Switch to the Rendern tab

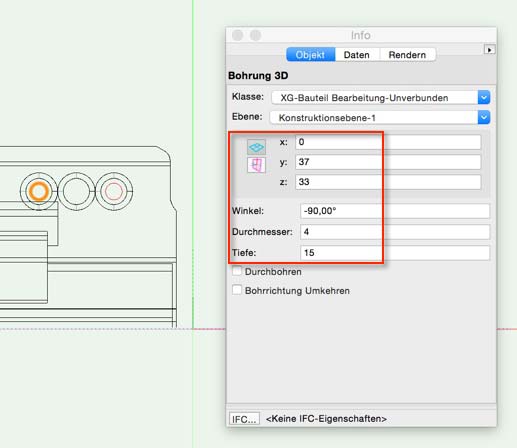(407, 55)
